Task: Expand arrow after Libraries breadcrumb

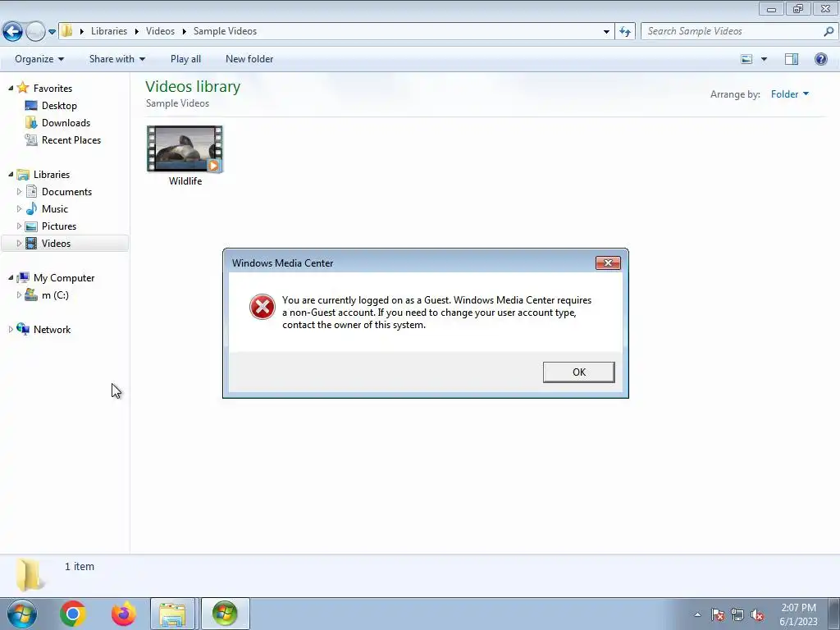Action: [x=137, y=32]
